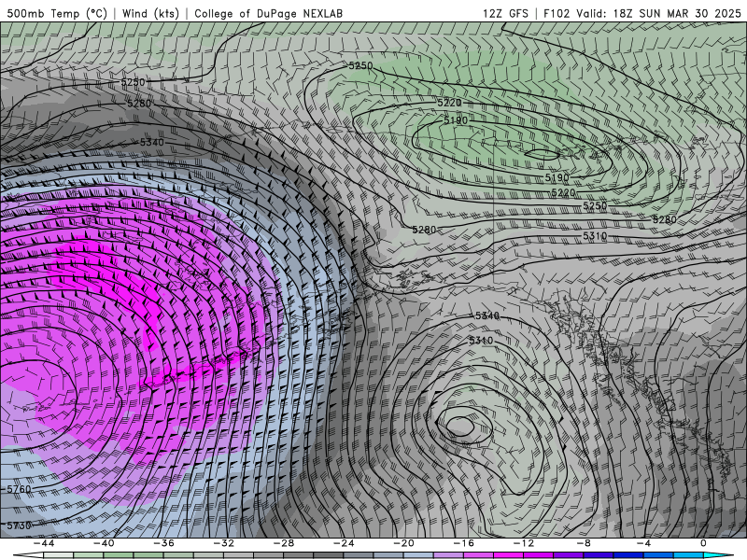
Task: Click the '500mb Temp (°C)' title text
Action: pos(57,13)
